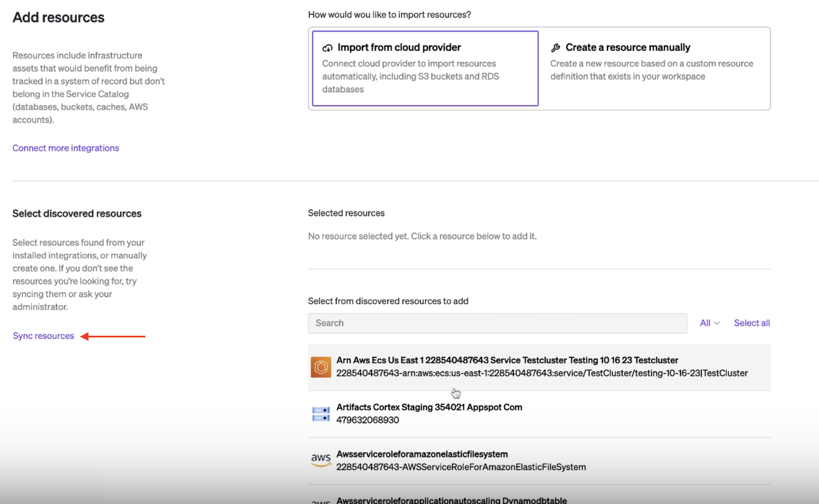Open the Connect more integrations link
This screenshot has width=819, height=504.
click(x=66, y=148)
